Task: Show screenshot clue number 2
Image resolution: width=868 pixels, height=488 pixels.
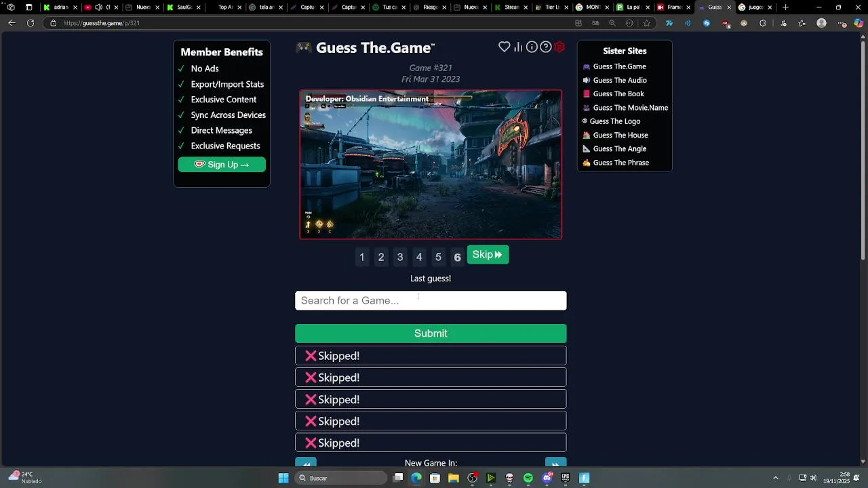Action: click(381, 257)
